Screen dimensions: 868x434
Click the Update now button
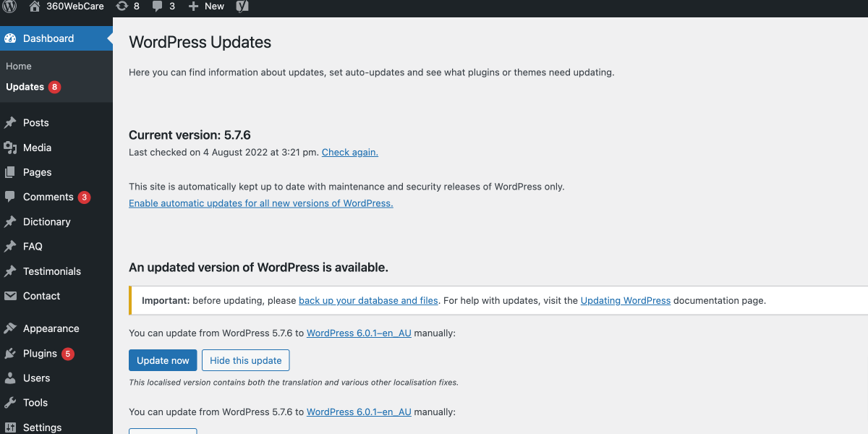(163, 359)
